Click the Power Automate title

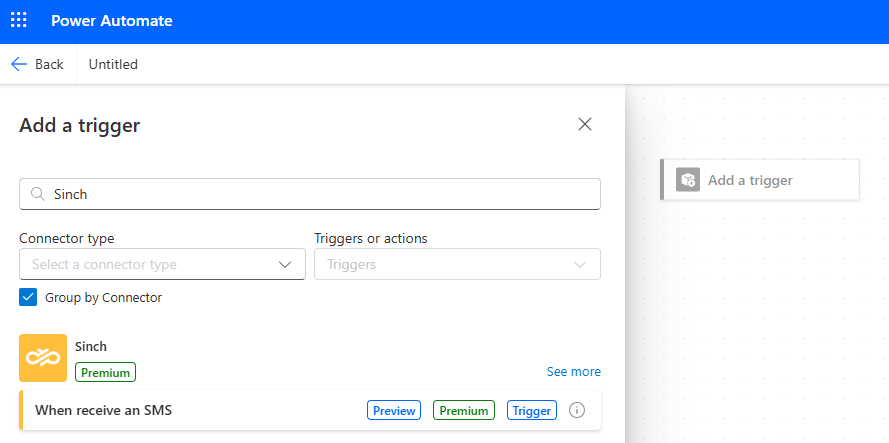(x=112, y=21)
